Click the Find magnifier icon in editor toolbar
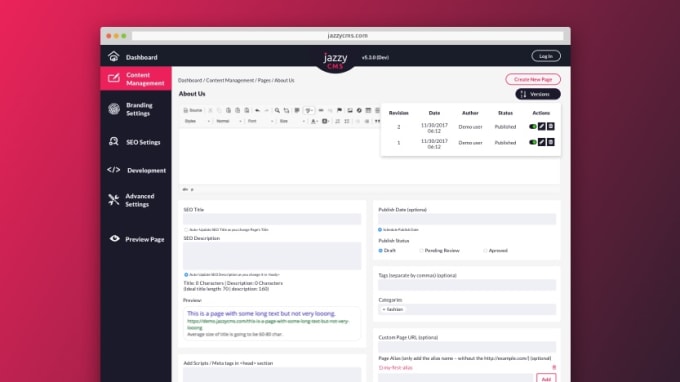The height and width of the screenshot is (382, 680). (x=277, y=111)
